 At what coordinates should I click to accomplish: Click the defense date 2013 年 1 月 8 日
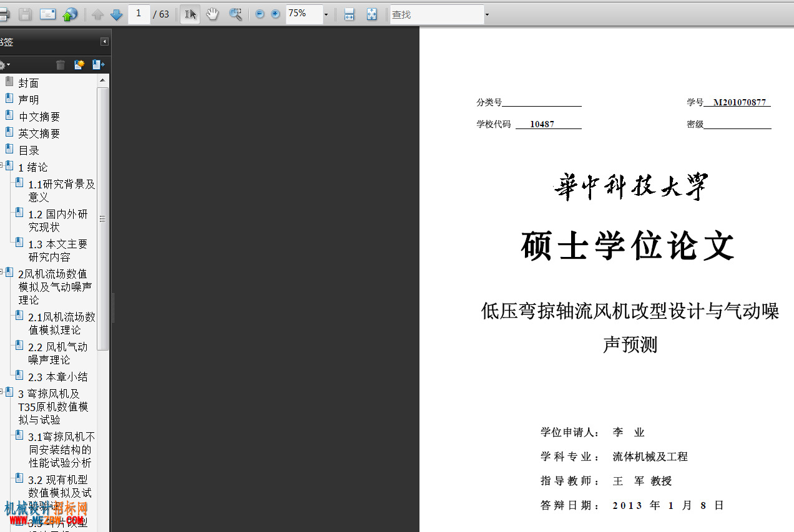(668, 505)
